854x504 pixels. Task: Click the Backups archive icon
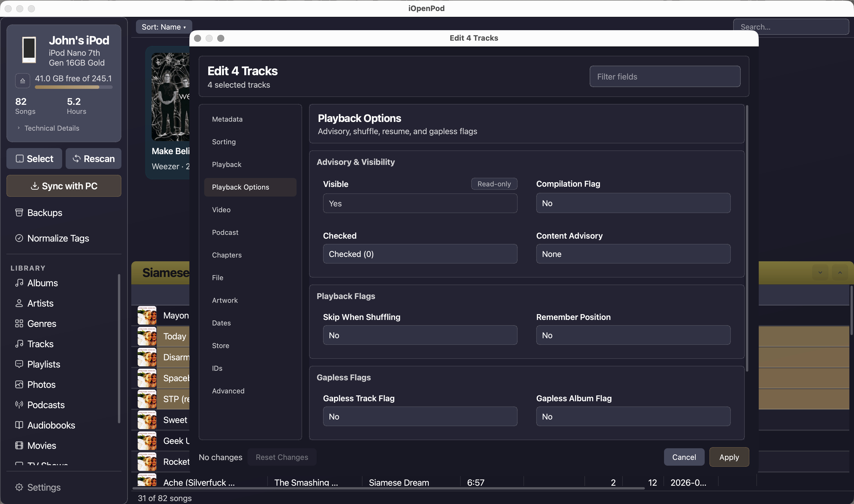tap(19, 213)
